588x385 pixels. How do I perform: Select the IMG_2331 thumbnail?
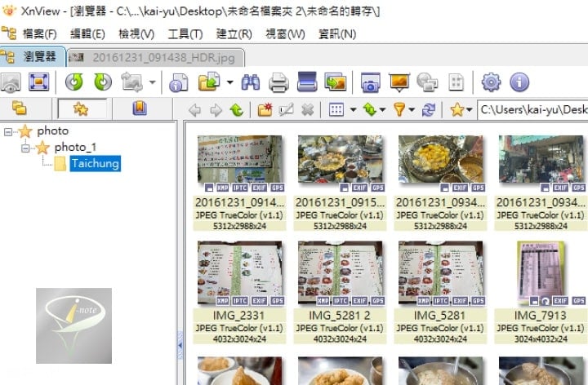tap(239, 272)
